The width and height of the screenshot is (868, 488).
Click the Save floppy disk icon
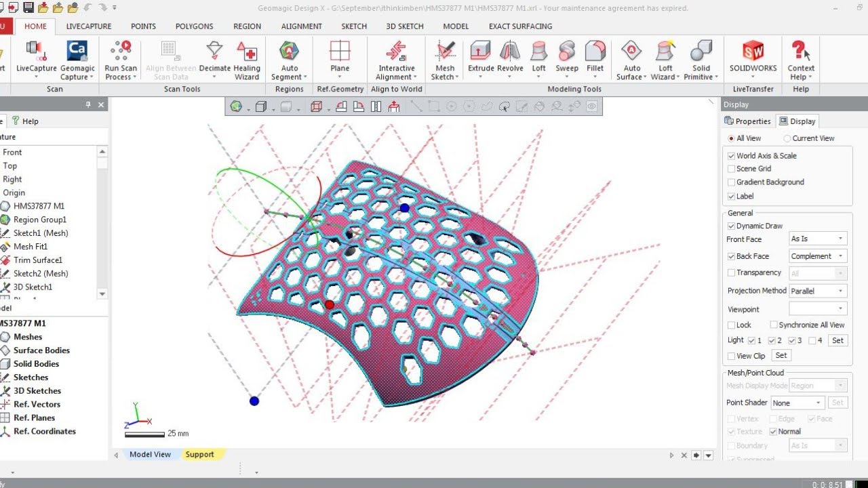point(28,8)
